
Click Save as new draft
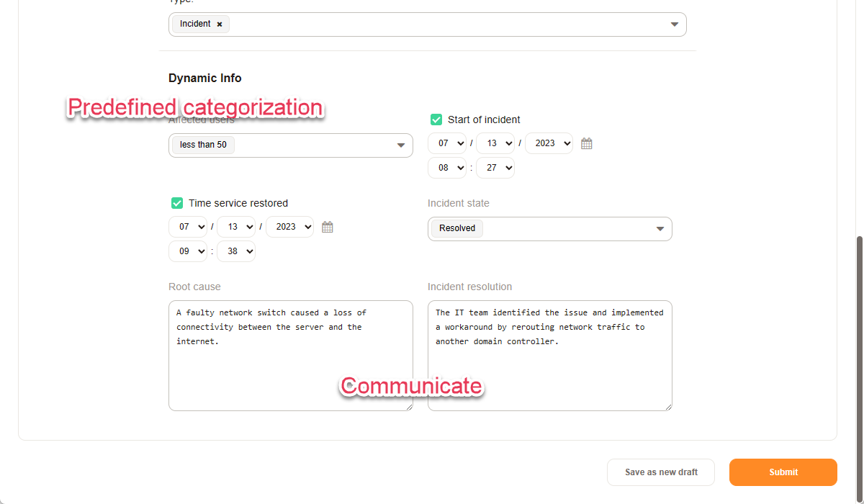click(x=661, y=472)
